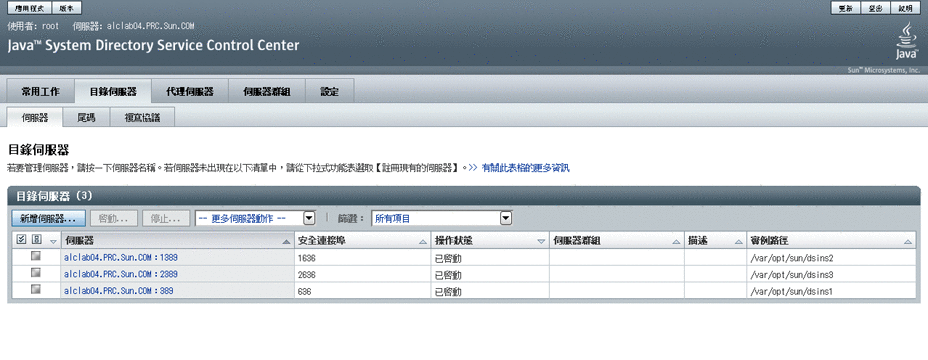Select the 複寫協議 sub-tab
The width and height of the screenshot is (928, 360).
coord(143,117)
